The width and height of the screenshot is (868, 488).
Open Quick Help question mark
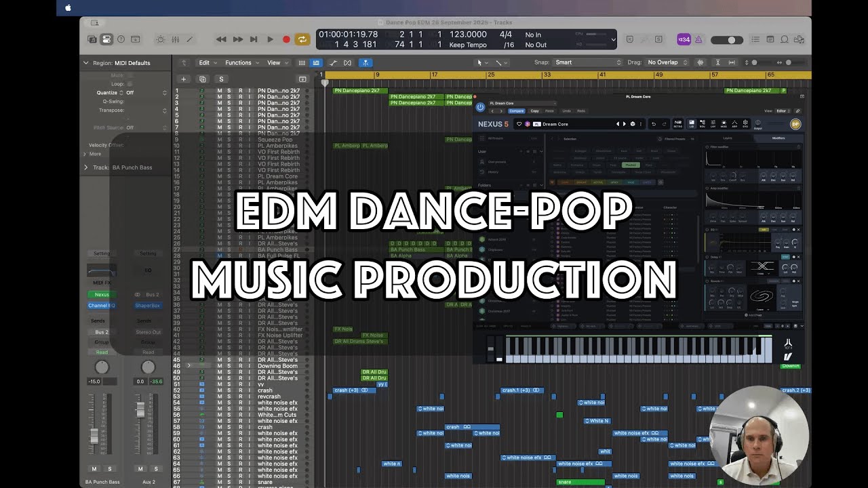click(x=121, y=39)
